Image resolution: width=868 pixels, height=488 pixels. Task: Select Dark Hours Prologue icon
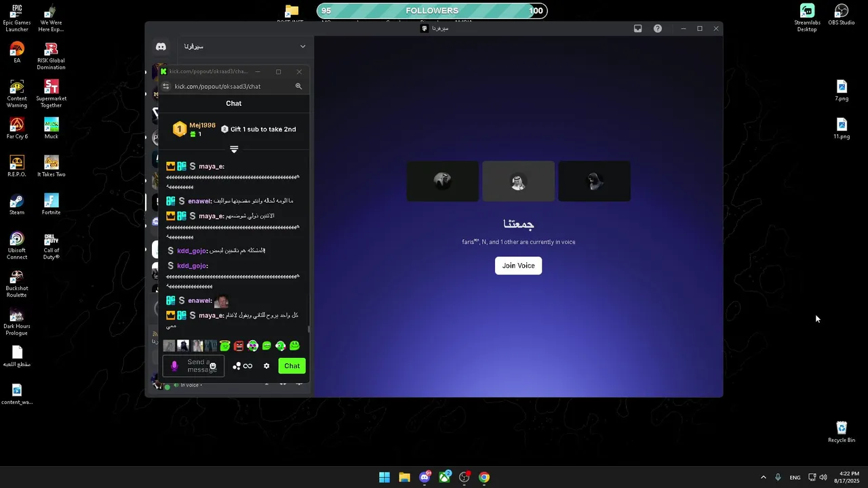tap(17, 322)
